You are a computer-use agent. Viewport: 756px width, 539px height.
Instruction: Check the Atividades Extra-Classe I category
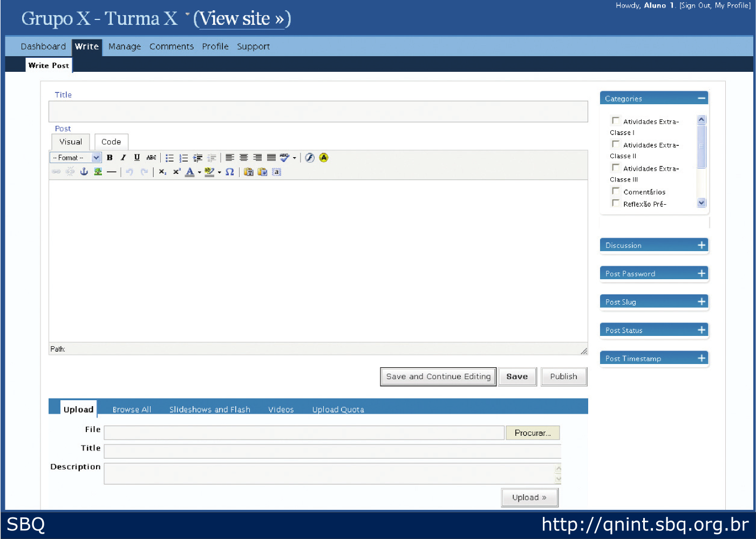point(615,120)
